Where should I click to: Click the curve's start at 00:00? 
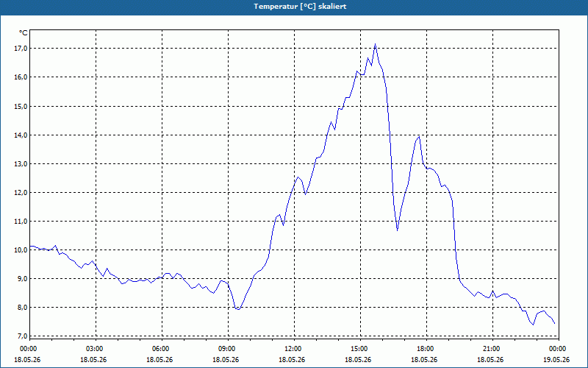[x=31, y=246]
